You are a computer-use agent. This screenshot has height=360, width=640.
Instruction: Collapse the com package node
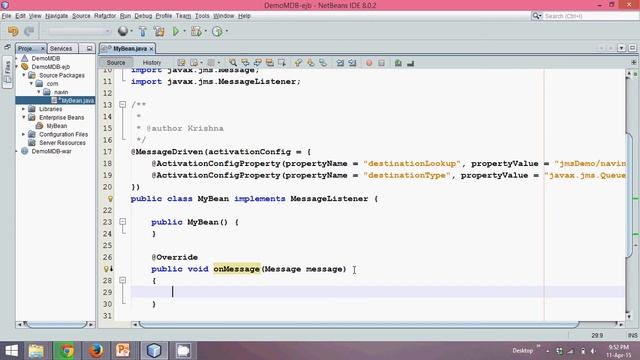tap(31, 84)
